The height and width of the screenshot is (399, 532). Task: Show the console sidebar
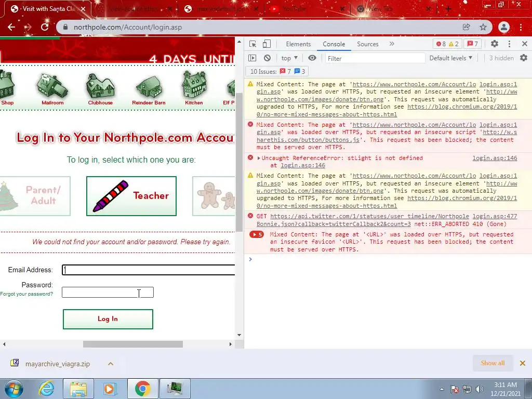tap(252, 58)
